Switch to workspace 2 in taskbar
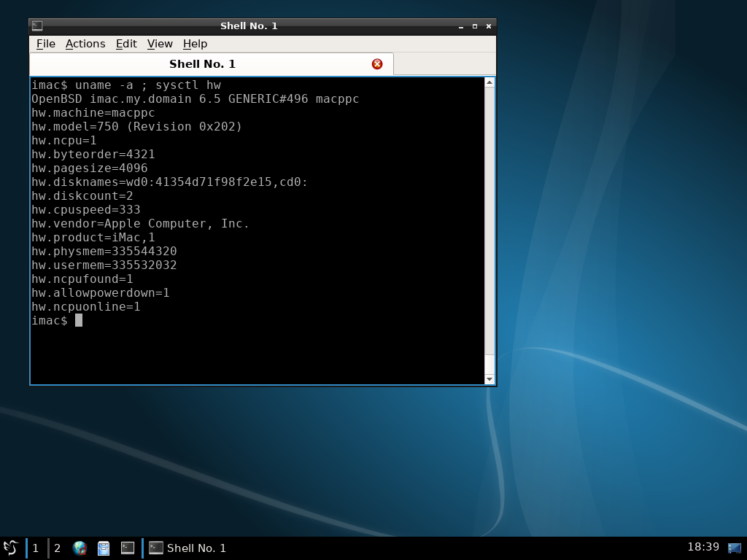The width and height of the screenshot is (747, 560). [x=57, y=548]
